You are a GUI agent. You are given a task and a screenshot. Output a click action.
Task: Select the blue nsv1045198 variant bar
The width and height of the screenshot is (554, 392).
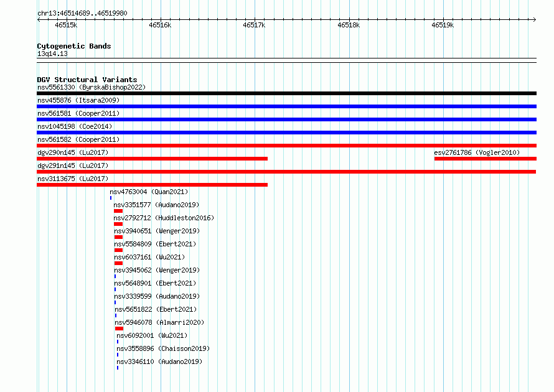286,133
